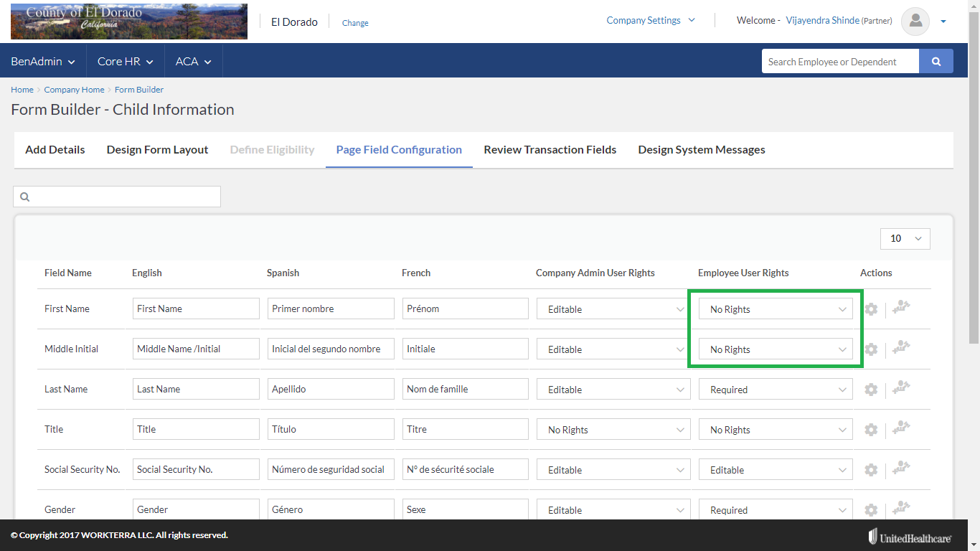Click English input containing Middle Name /Initial

coord(196,349)
